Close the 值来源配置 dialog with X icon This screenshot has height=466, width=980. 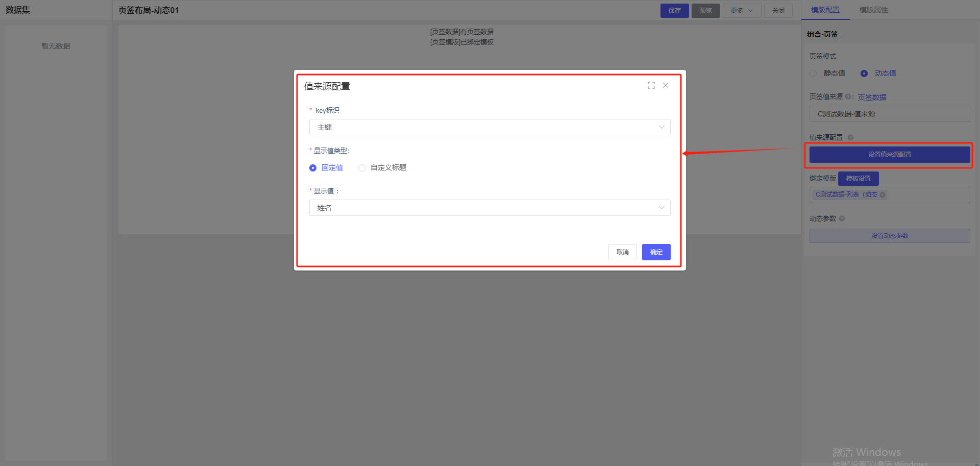coord(666,85)
